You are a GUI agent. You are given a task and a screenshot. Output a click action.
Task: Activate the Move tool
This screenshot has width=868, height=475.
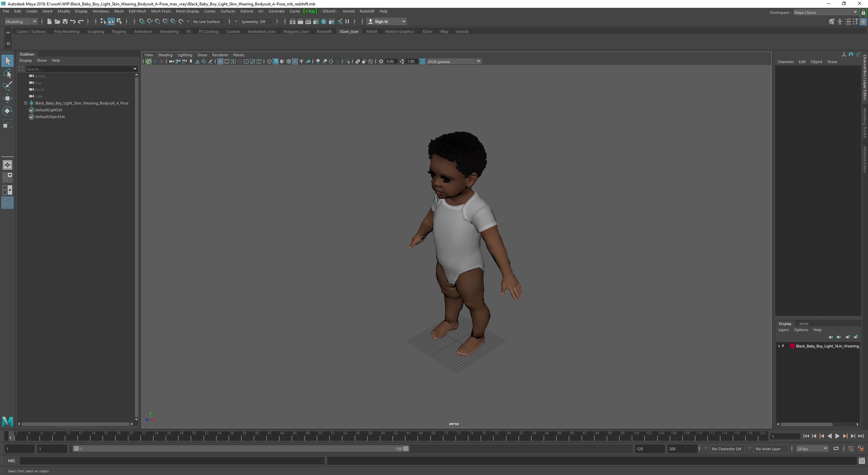coord(7,98)
